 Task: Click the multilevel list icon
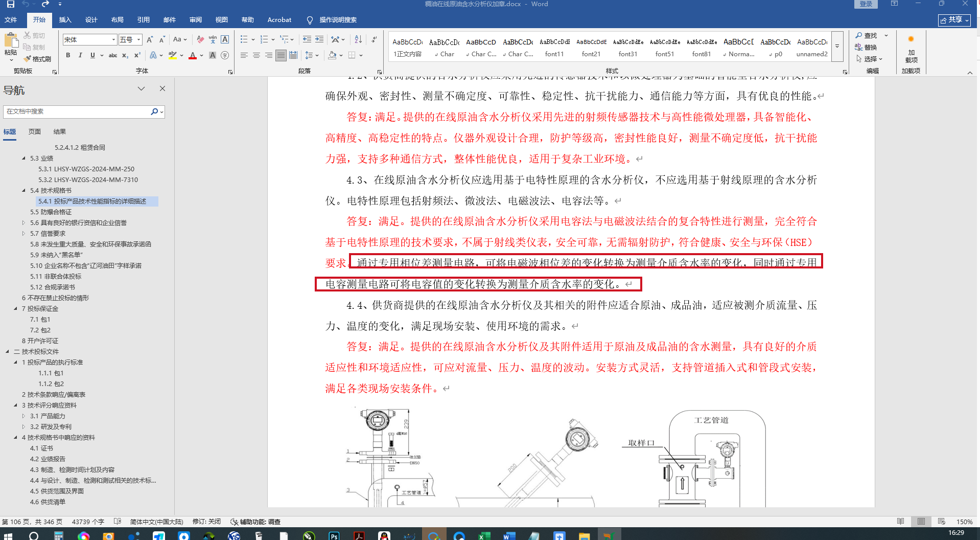coord(285,39)
